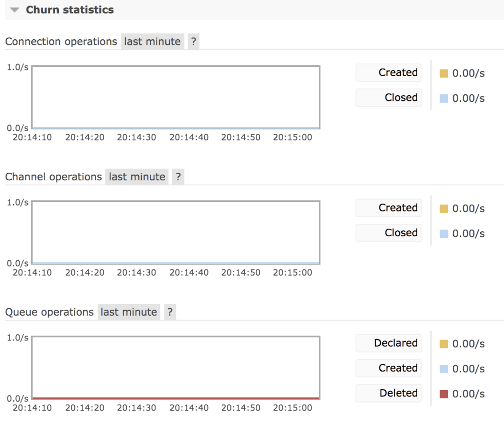Click Created label under Queue operations
Image resolution: width=504 pixels, height=425 pixels.
pos(389,368)
